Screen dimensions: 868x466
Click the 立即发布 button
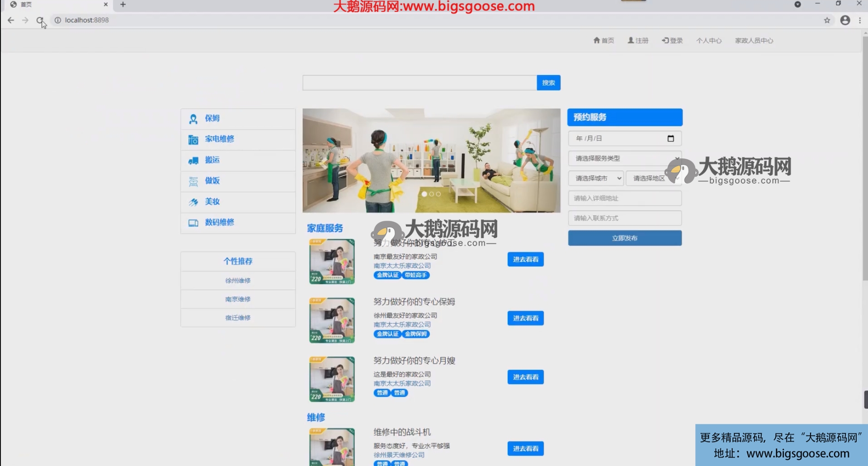pos(625,238)
